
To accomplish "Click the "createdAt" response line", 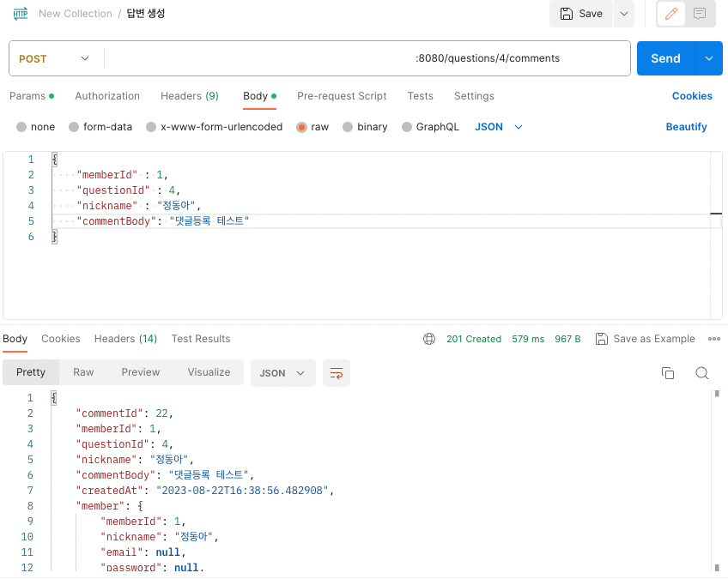I will coord(204,491).
